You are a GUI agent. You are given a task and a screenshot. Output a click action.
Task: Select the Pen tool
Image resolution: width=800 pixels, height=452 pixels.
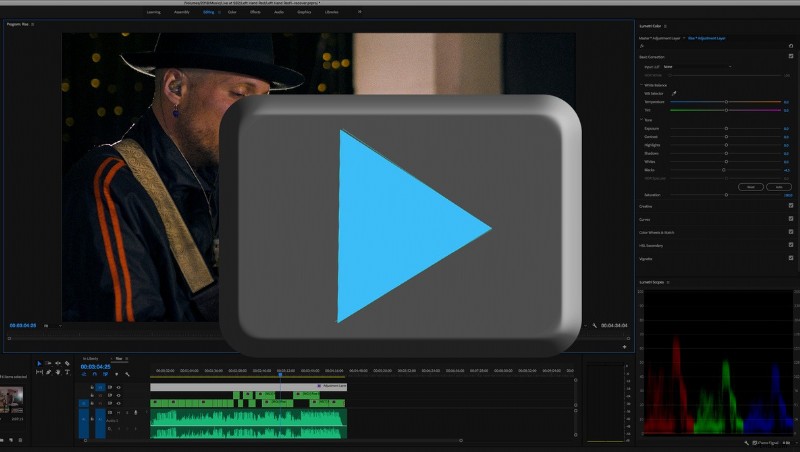(48, 372)
